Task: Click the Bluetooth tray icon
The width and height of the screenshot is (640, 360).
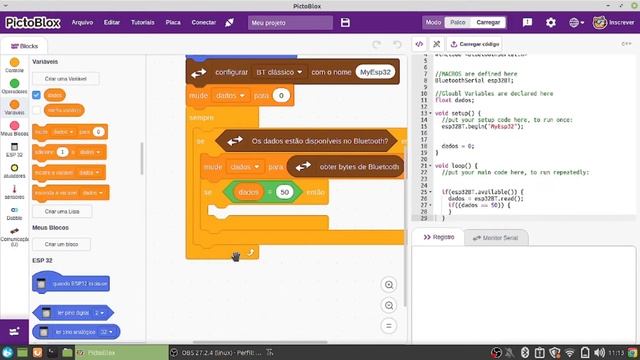Action: (x=525, y=352)
